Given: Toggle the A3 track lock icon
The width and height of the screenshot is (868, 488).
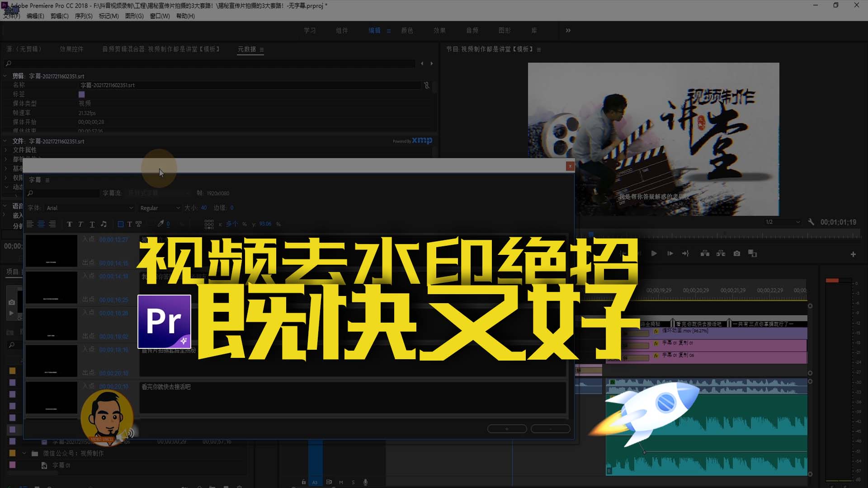Looking at the screenshot, I should 304,482.
